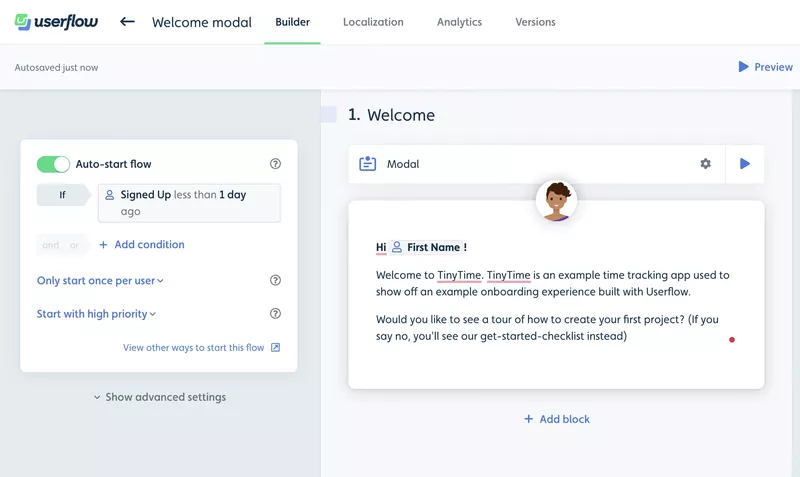Click the '1. Welcome' step title
Viewport: 800px width, 477px height.
click(391, 115)
